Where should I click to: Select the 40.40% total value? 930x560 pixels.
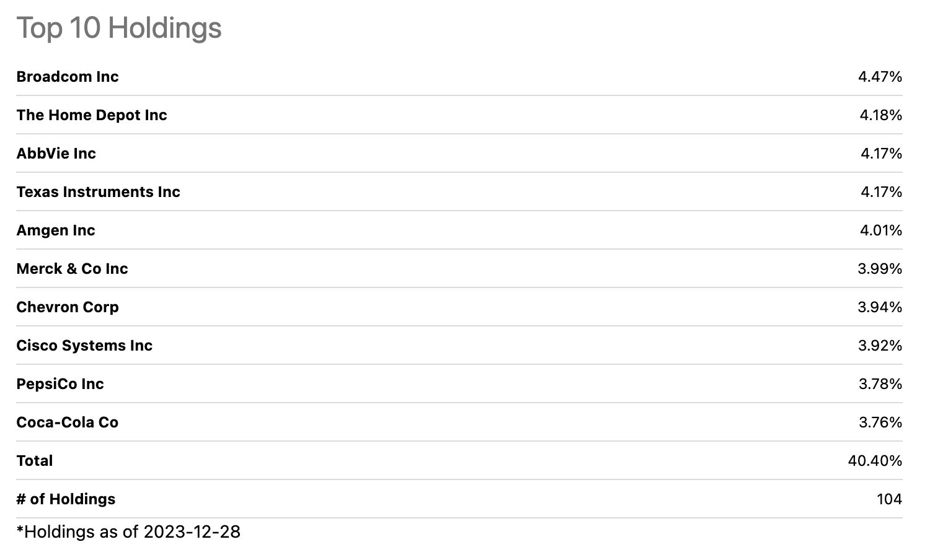pos(875,461)
